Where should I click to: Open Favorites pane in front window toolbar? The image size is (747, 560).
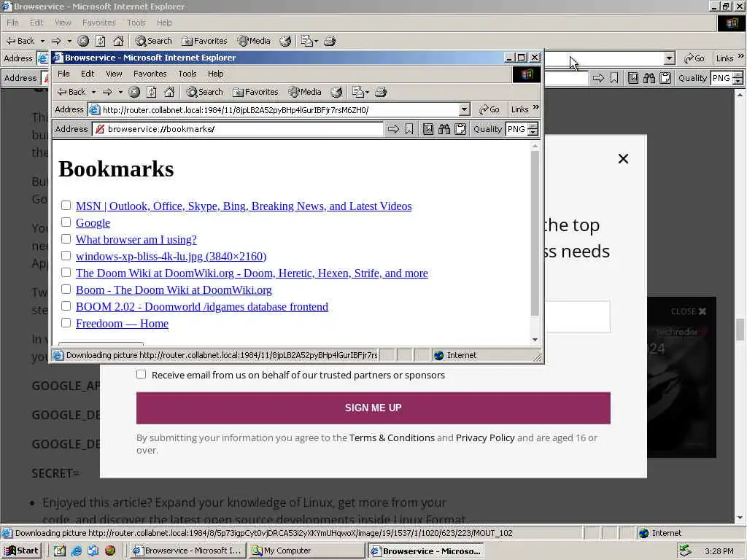pyautogui.click(x=256, y=92)
